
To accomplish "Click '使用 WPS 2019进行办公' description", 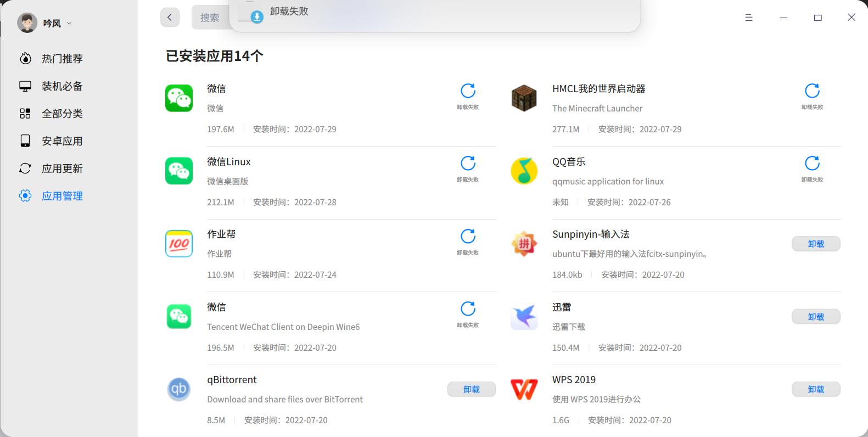I will tap(596, 400).
